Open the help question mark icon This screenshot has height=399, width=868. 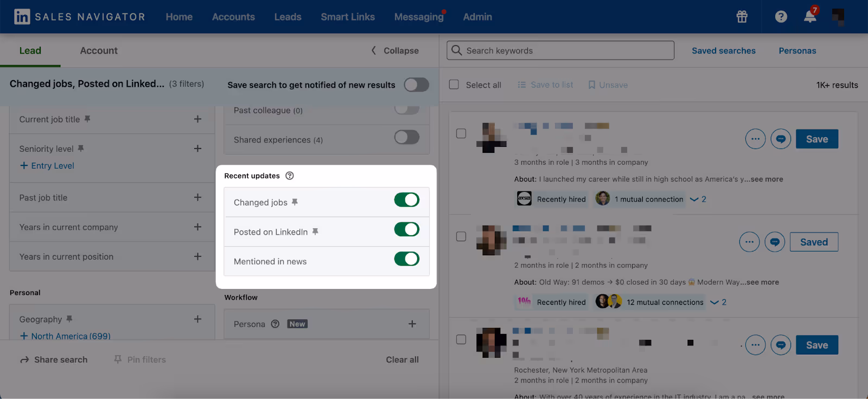coord(781,17)
